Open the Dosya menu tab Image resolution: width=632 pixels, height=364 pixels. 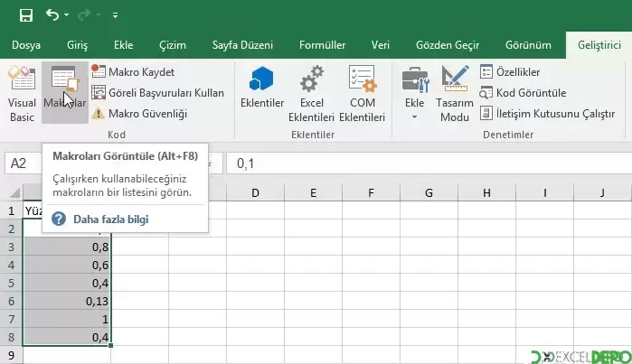point(24,44)
